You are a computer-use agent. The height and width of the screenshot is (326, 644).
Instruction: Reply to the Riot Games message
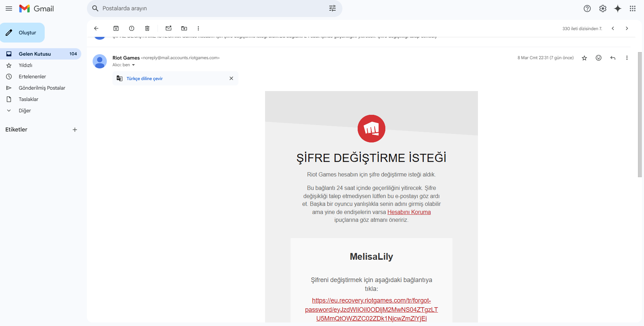(x=613, y=58)
